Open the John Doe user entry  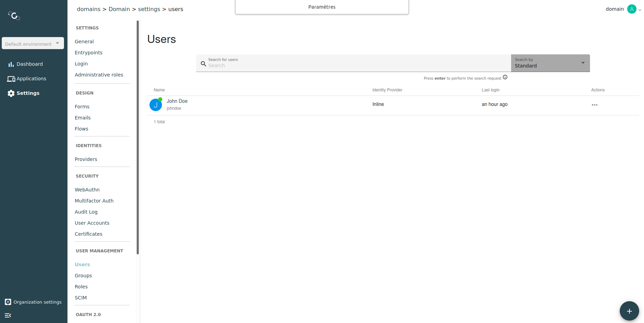click(177, 101)
